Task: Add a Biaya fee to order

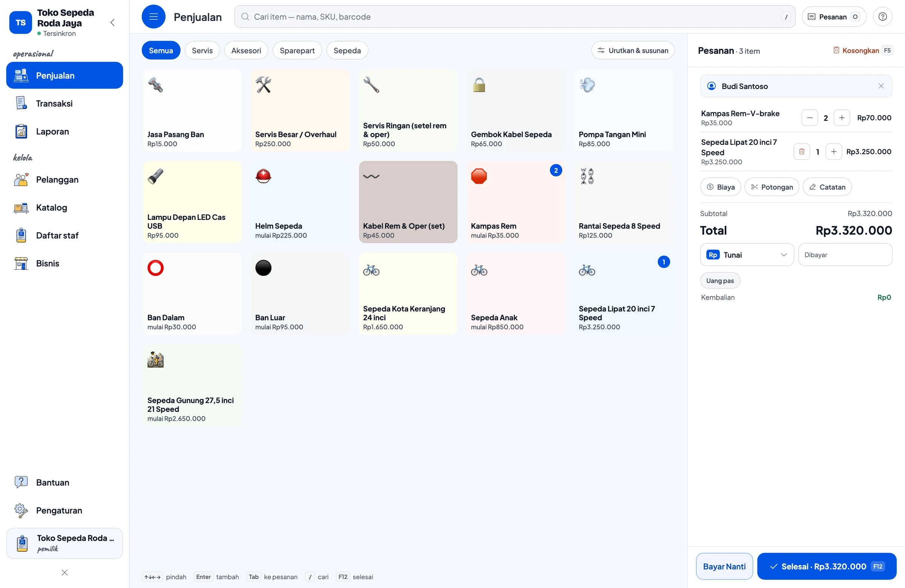Action: (720, 187)
